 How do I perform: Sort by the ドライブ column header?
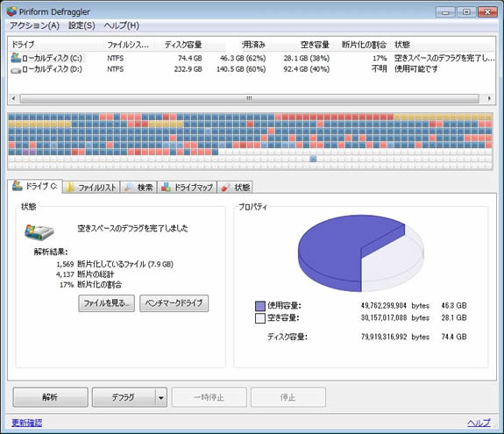point(56,45)
